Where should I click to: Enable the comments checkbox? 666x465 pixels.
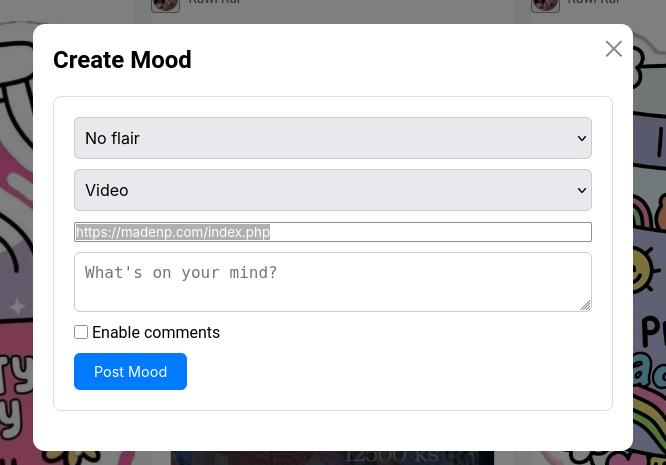click(x=81, y=332)
